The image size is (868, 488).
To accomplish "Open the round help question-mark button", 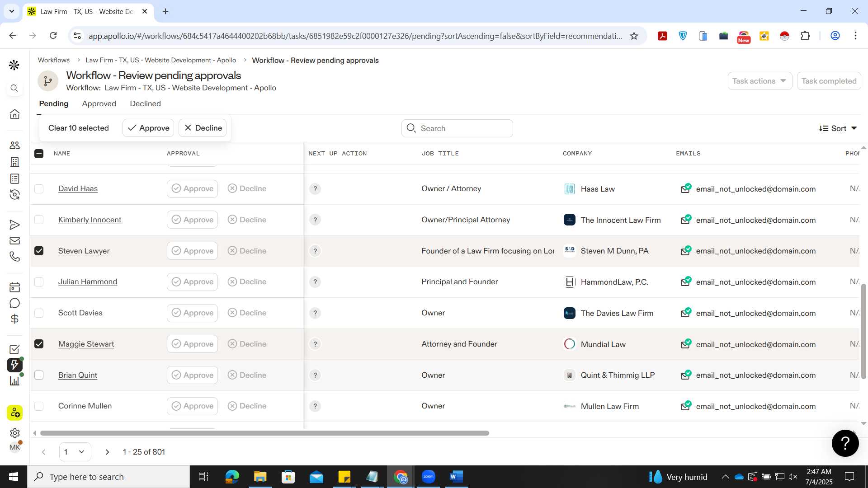I will [x=845, y=443].
